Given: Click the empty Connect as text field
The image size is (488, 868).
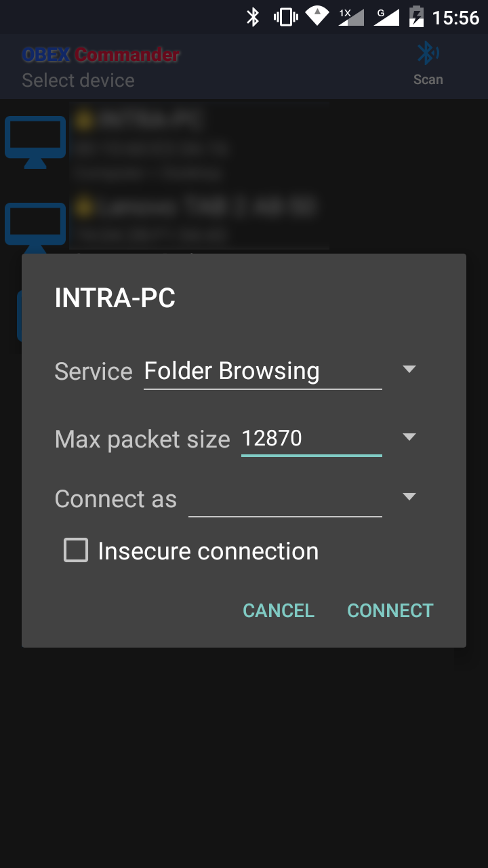Looking at the screenshot, I should tap(285, 500).
